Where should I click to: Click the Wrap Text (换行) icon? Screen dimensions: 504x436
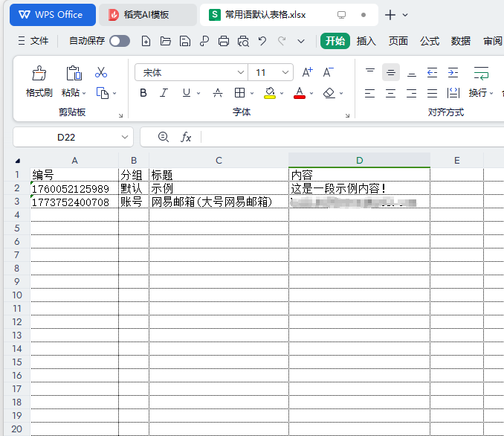[481, 73]
